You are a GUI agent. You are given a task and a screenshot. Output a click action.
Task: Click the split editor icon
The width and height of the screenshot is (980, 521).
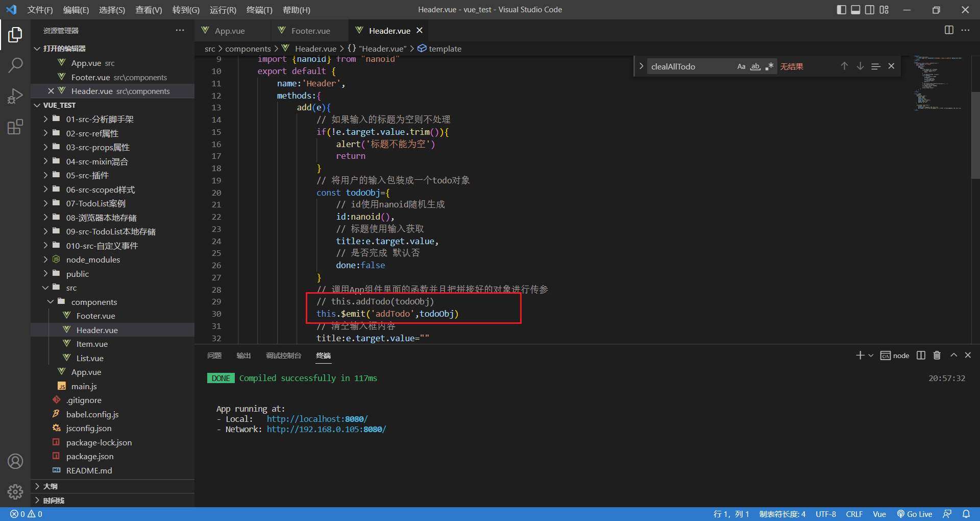pyautogui.click(x=948, y=30)
